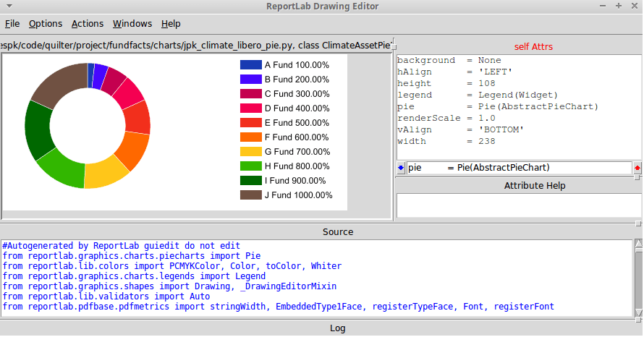Click the I Fund dark green legend swatch
This screenshot has width=644, height=337.
point(251,181)
